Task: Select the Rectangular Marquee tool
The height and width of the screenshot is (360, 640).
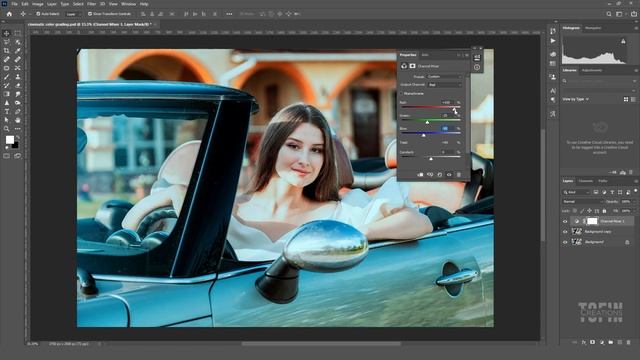Action: (x=18, y=33)
